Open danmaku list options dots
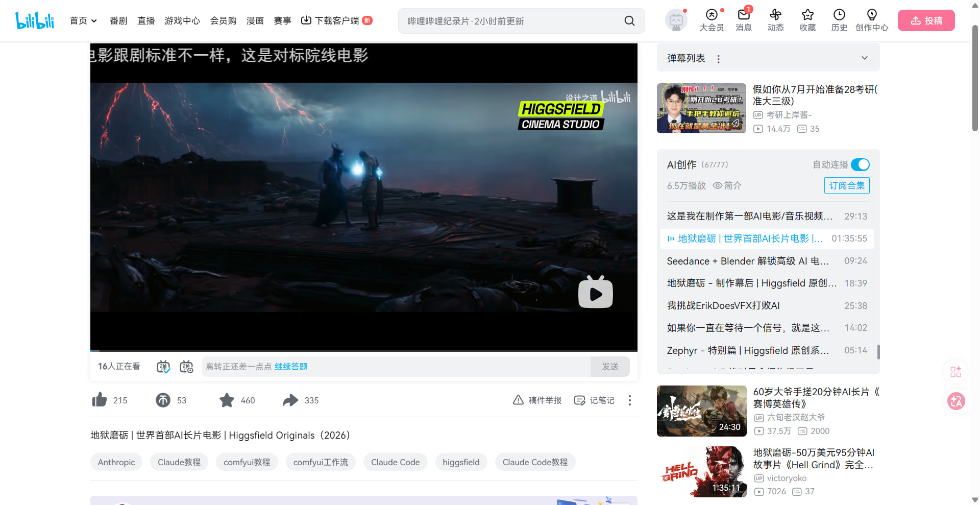 click(x=719, y=59)
